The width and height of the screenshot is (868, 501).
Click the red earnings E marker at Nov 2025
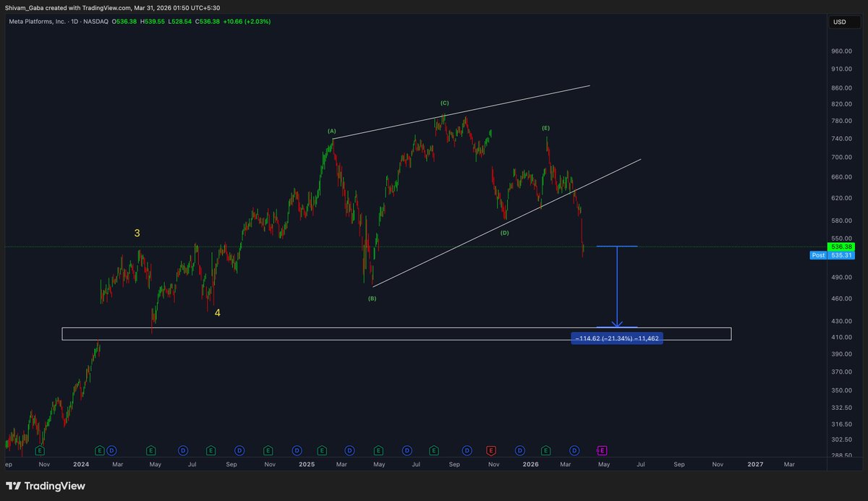491,450
